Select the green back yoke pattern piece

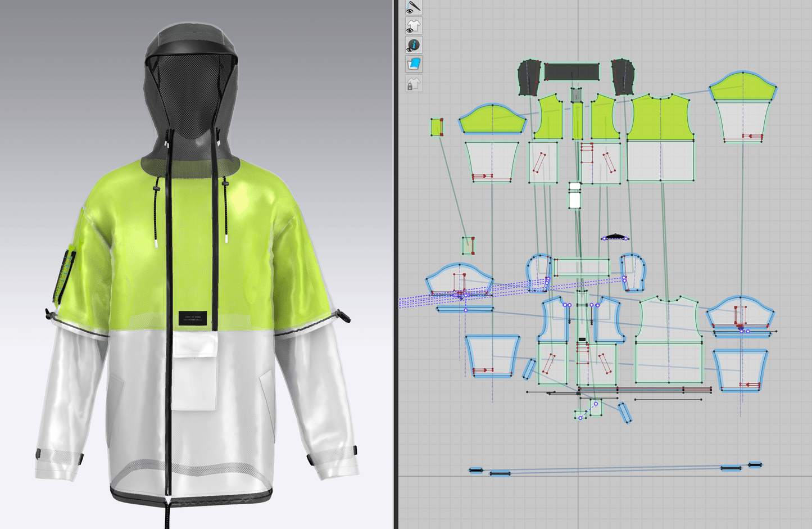(660, 117)
